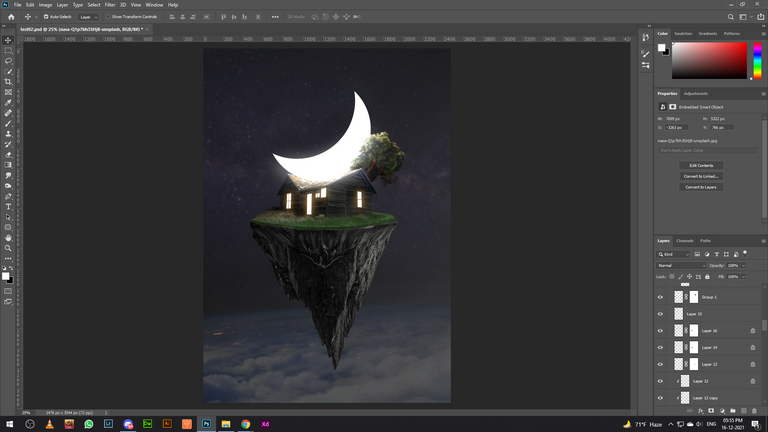The width and height of the screenshot is (768, 432).
Task: Create new adjustment layer icon
Action: 722,411
